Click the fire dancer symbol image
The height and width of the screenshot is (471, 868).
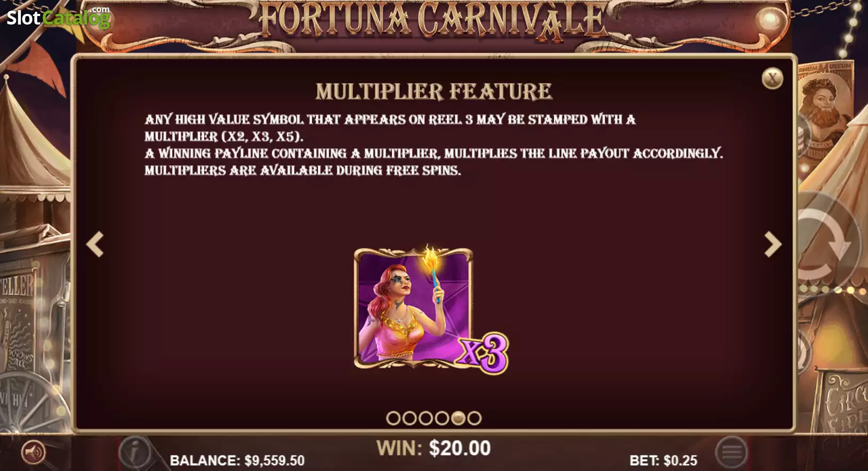point(413,308)
